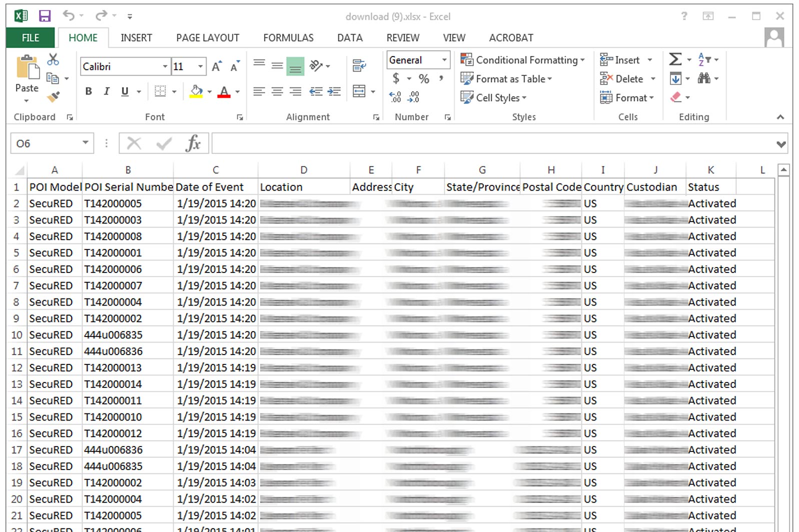Increase indent icon
The width and height of the screenshot is (799, 532).
coord(334,91)
